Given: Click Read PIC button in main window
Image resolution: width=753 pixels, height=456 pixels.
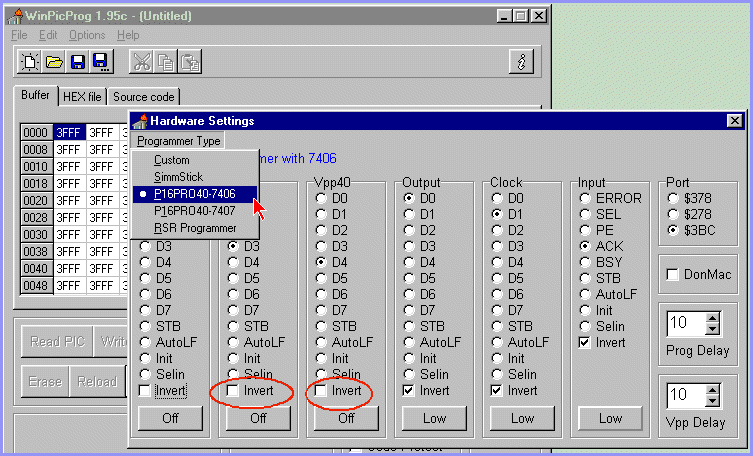Looking at the screenshot, I should click(57, 341).
